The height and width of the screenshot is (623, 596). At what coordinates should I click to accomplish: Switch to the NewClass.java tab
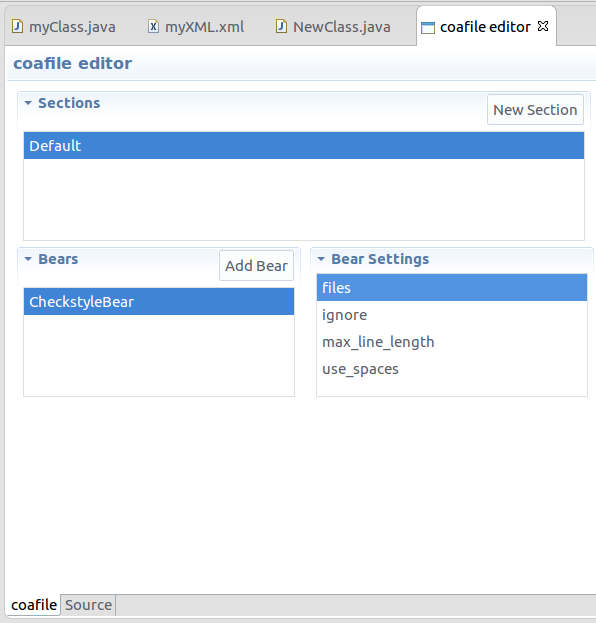[x=333, y=27]
